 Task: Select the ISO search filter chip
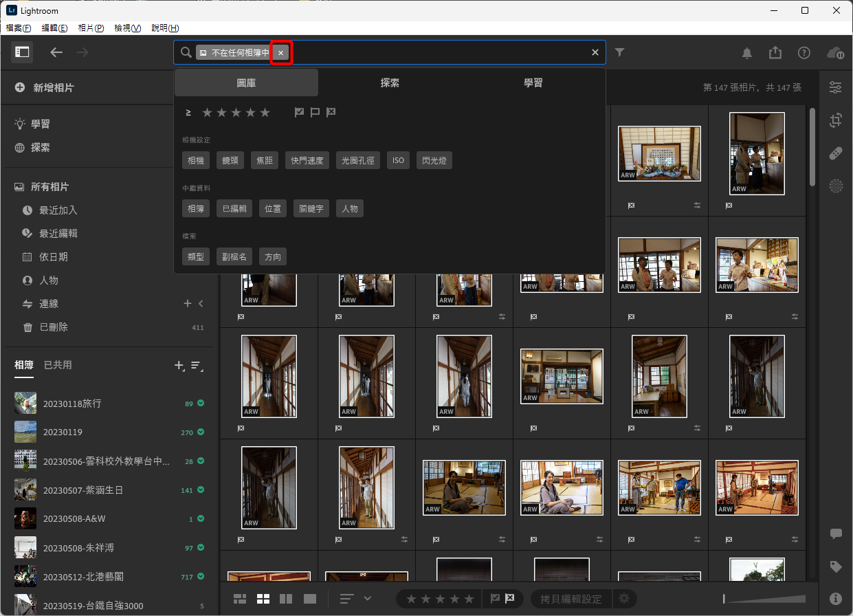398,160
